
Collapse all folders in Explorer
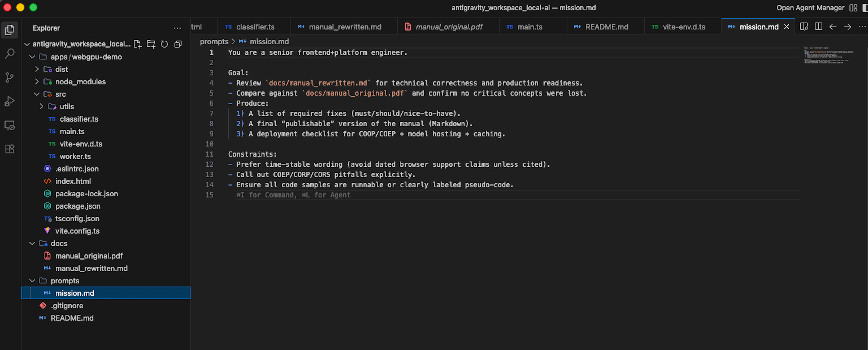(178, 44)
